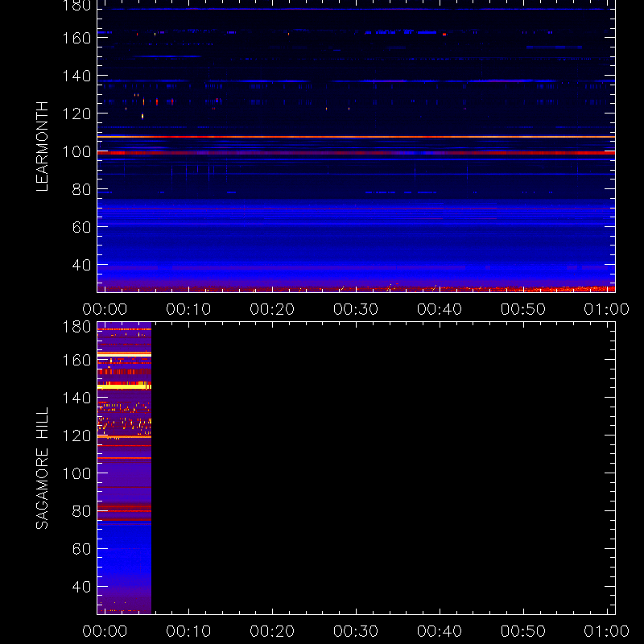644x644 pixels.
Task: Select the 120 tick label on Sagamore Hill plot
Action: (x=76, y=436)
